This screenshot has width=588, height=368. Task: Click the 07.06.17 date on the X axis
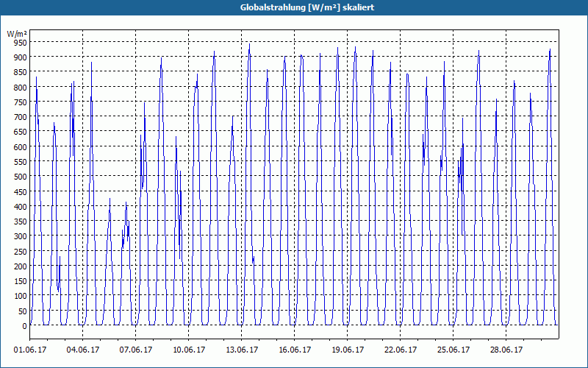136,350
